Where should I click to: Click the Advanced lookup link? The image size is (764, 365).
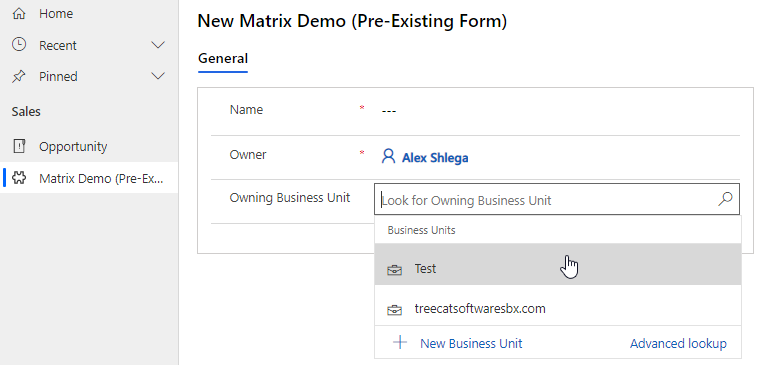[x=678, y=344]
